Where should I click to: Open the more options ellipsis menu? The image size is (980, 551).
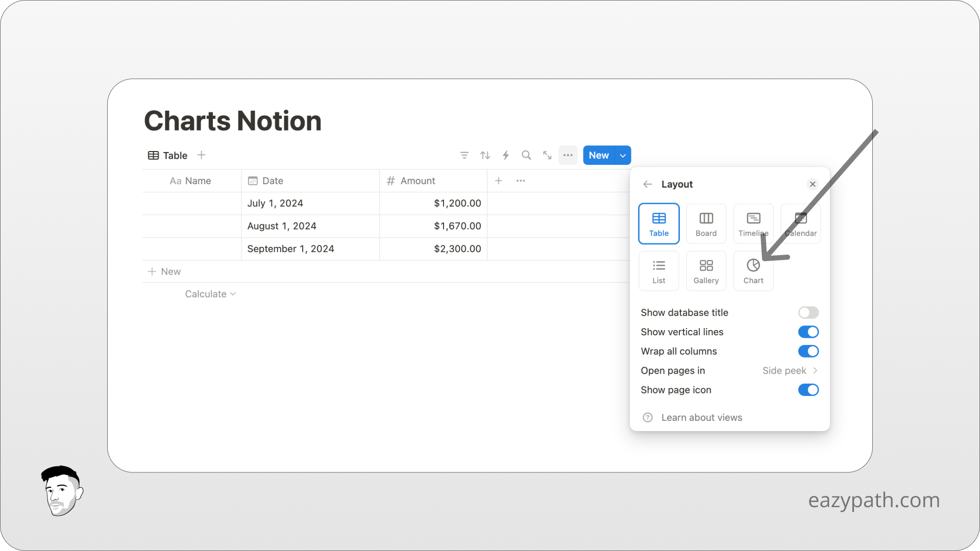[568, 155]
